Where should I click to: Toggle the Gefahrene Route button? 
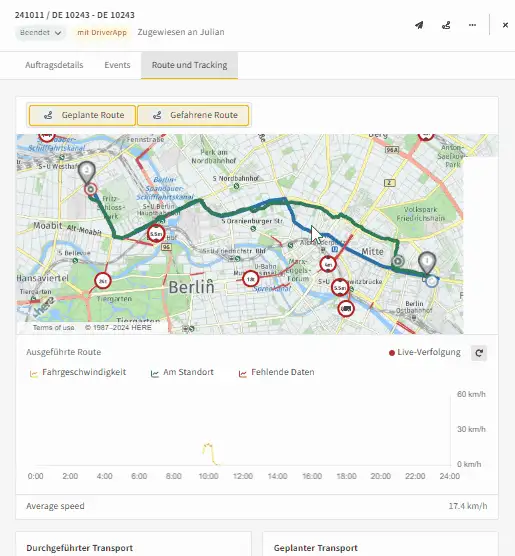pos(193,115)
